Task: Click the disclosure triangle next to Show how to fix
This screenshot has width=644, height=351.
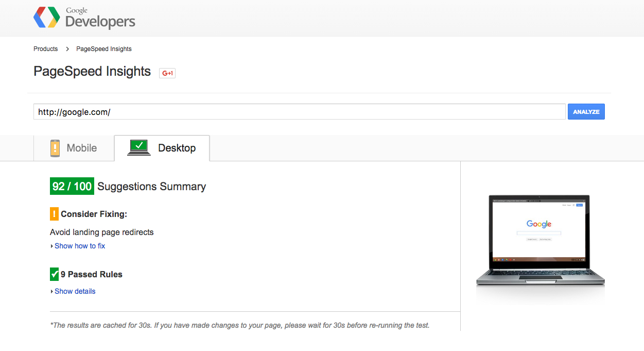Action: pos(51,246)
